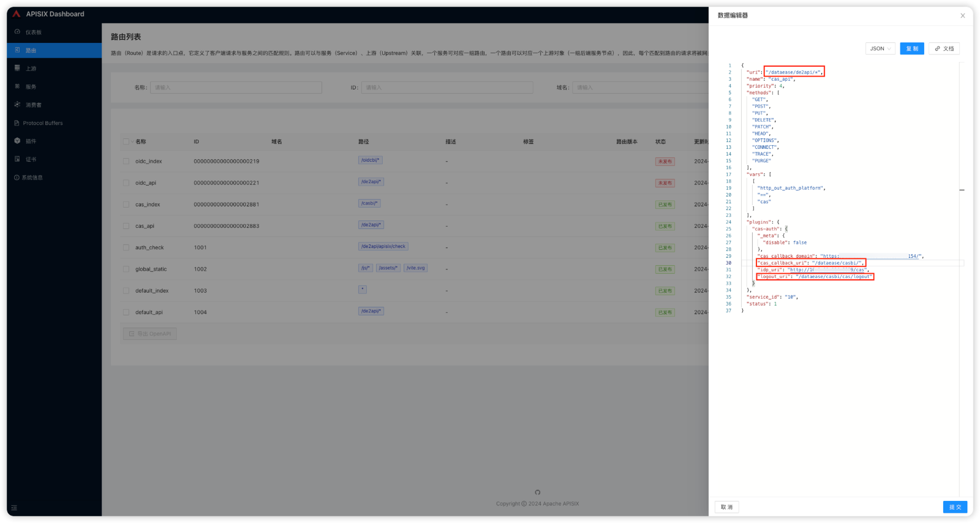The width and height of the screenshot is (980, 523).
Task: Open the 服务 service sidebar icon
Action: [17, 86]
